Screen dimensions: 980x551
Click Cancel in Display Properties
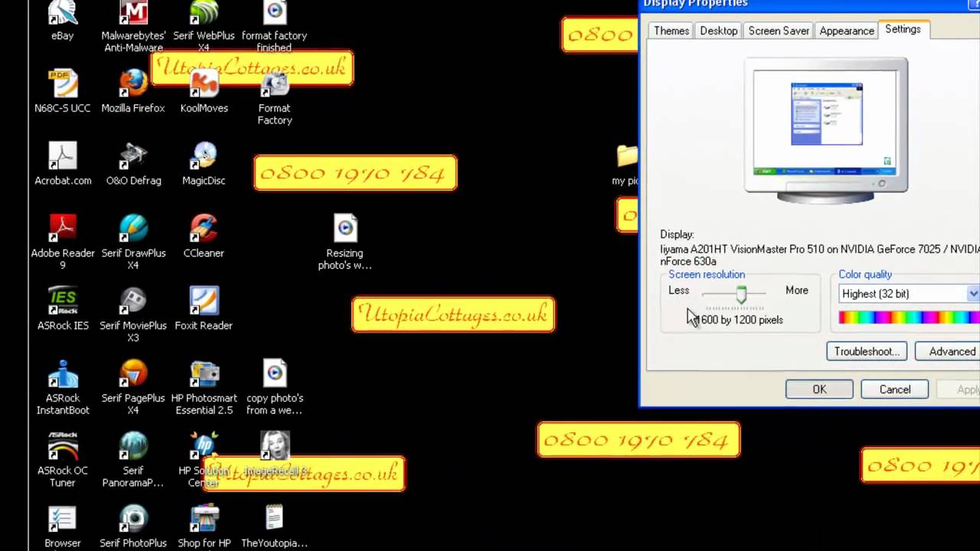[x=894, y=390]
